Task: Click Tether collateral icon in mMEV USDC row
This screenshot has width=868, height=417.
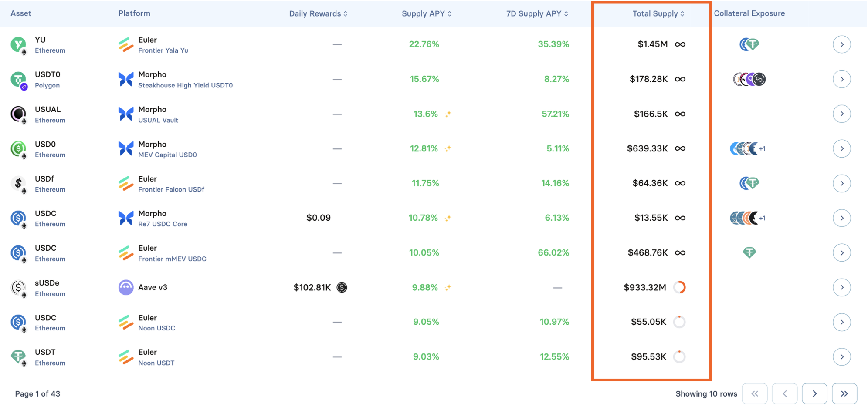Action: pyautogui.click(x=749, y=252)
